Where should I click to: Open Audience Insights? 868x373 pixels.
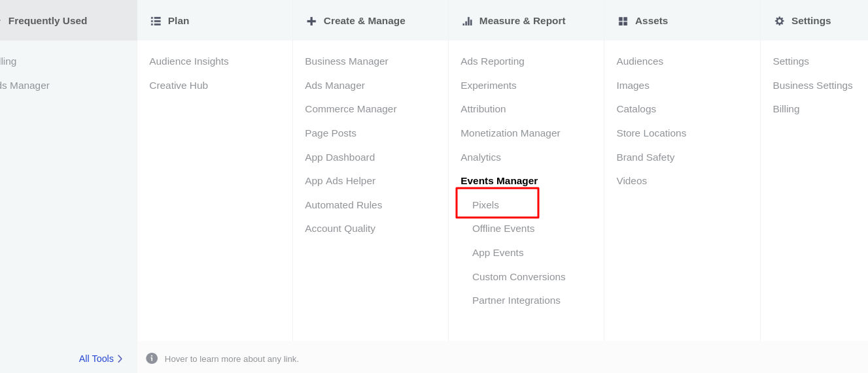click(189, 61)
